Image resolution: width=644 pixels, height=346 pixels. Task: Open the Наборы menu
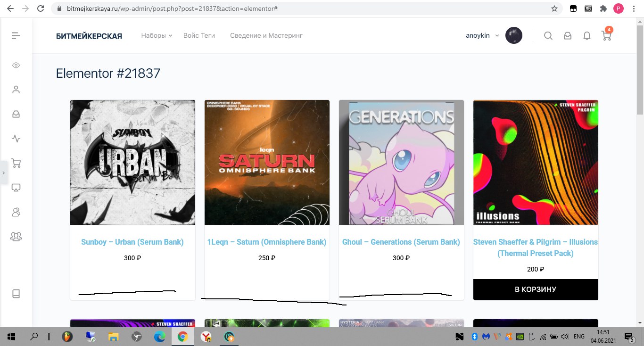pos(157,35)
